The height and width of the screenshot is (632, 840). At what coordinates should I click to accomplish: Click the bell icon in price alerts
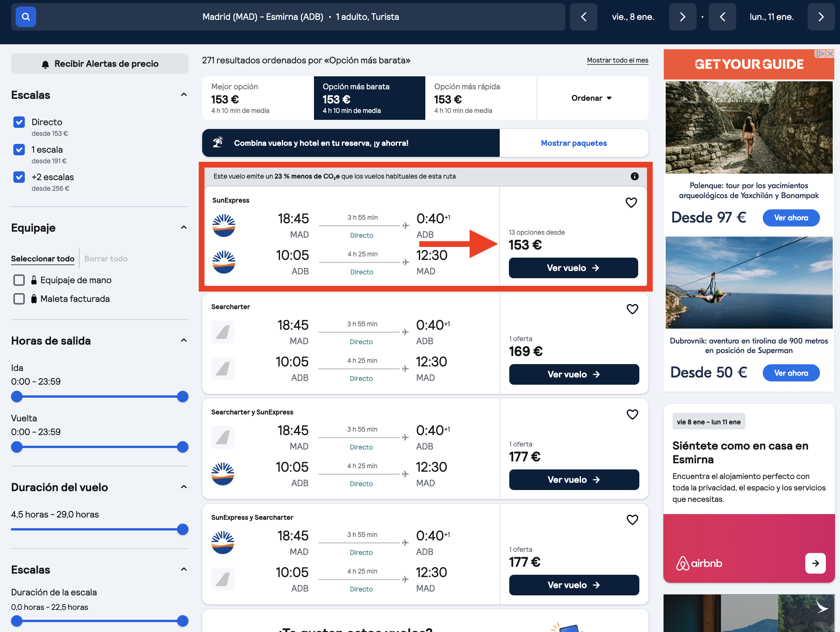coord(45,64)
